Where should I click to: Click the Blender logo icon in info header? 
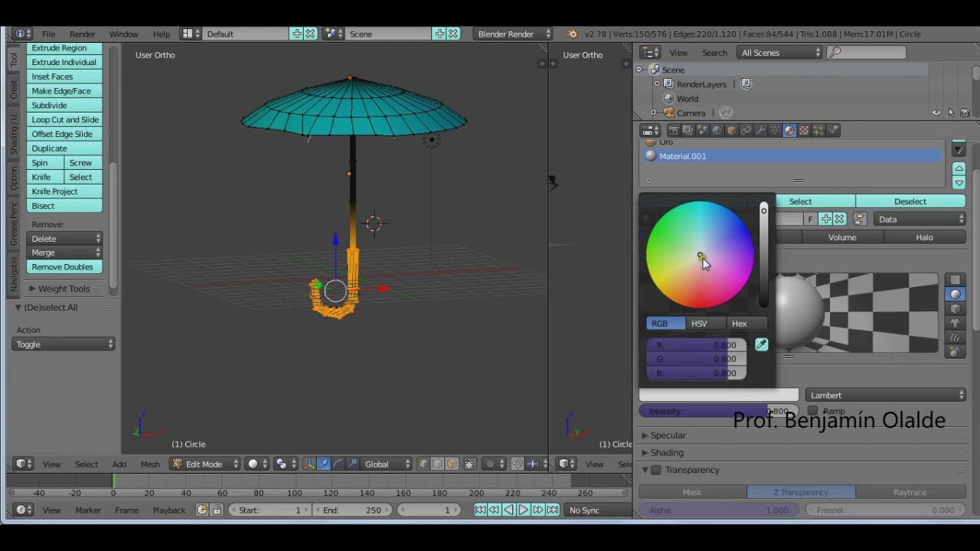pyautogui.click(x=572, y=34)
